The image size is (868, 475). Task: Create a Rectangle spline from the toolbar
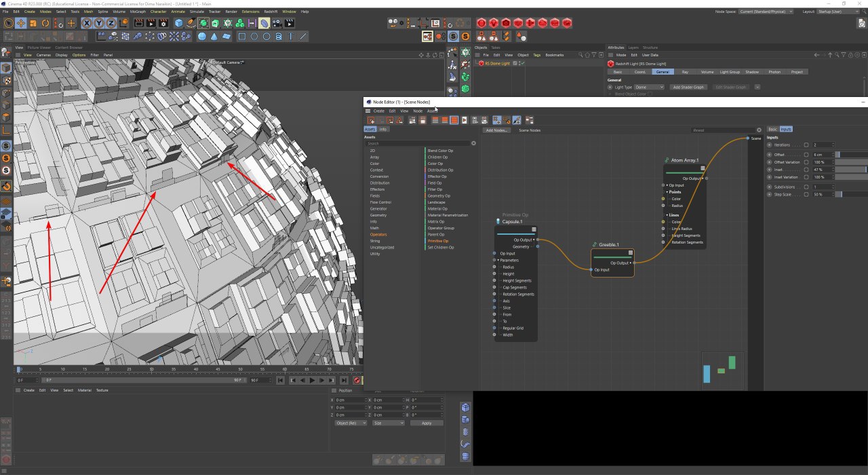click(242, 37)
